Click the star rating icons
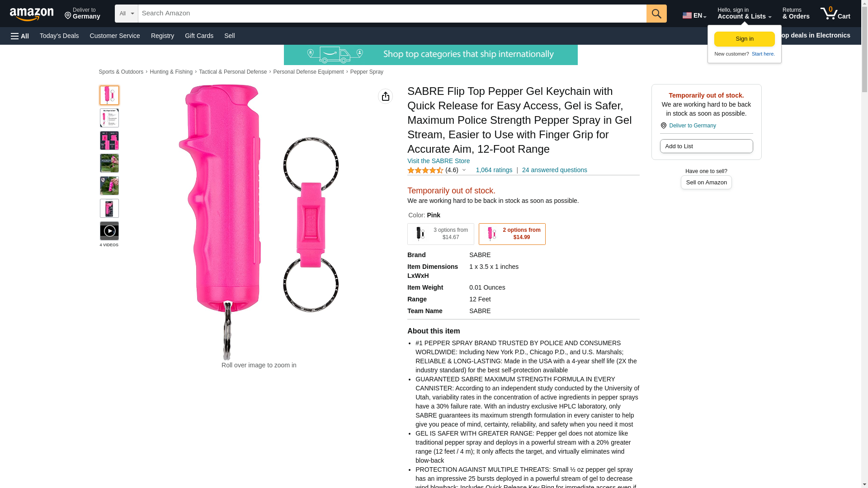This screenshot has width=868, height=488. click(425, 170)
